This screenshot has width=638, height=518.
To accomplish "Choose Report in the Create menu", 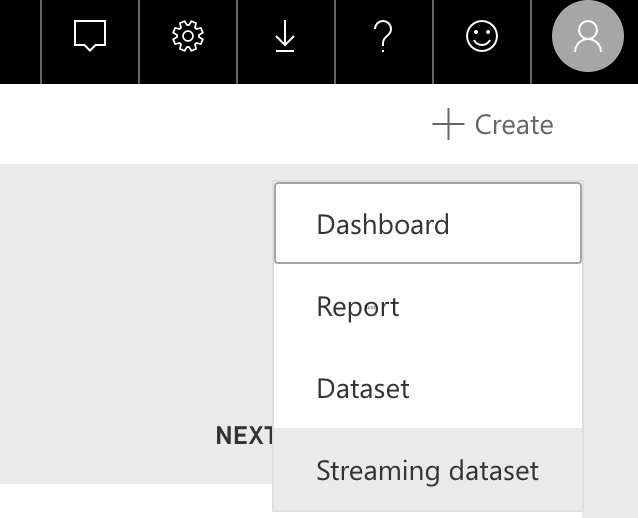I will tap(358, 306).
